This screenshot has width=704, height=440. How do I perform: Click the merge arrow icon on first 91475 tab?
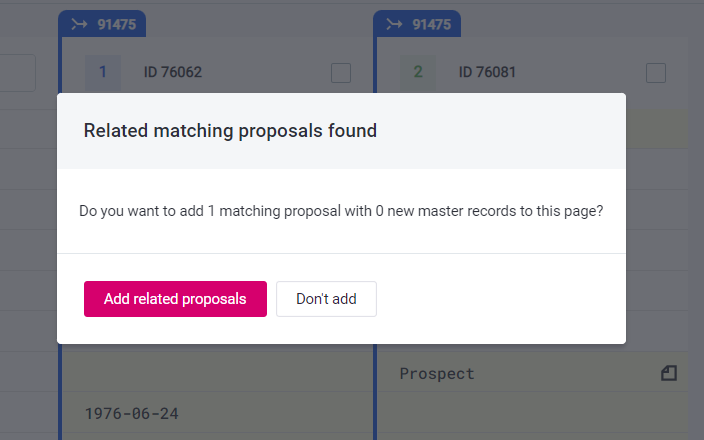[x=78, y=24]
